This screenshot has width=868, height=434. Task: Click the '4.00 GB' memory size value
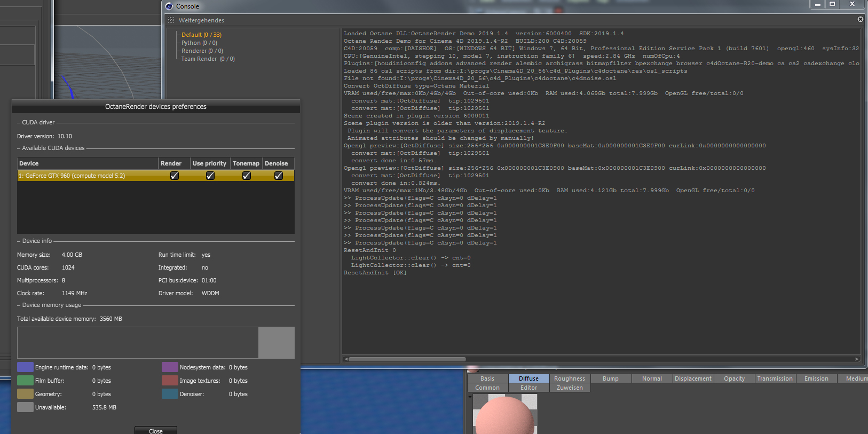(x=72, y=255)
